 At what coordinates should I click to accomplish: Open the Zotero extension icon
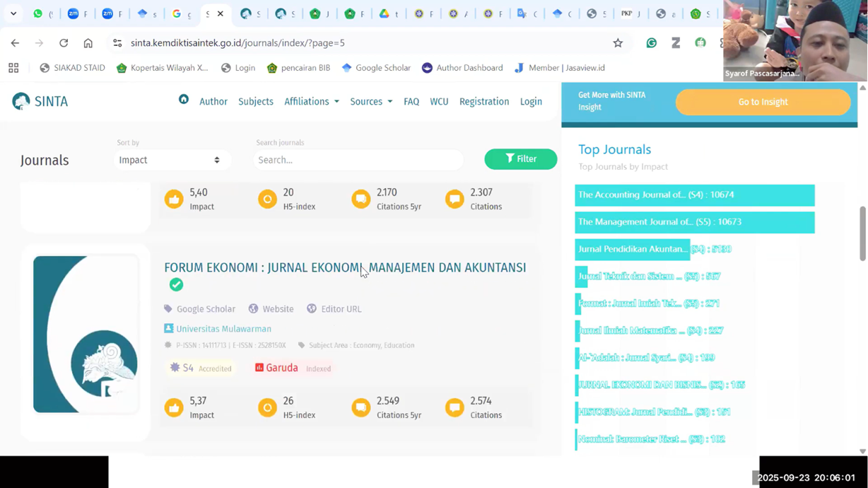coord(676,43)
